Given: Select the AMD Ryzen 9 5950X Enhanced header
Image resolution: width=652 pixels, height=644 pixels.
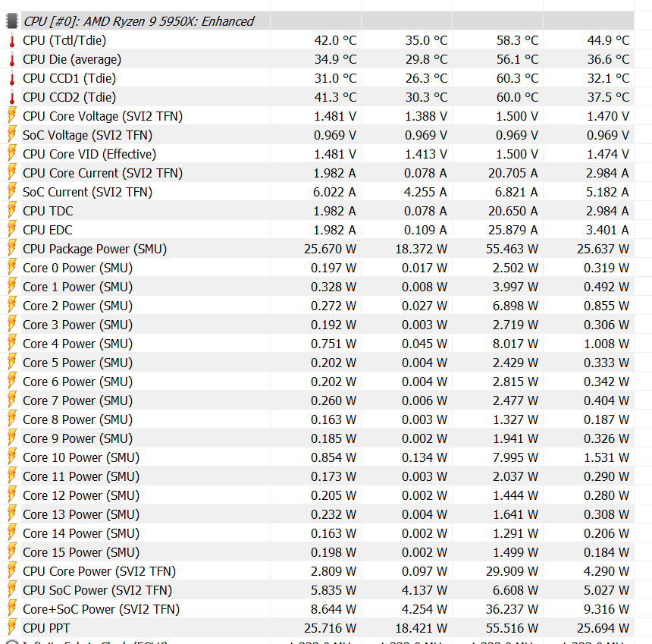Looking at the screenshot, I should (x=139, y=21).
